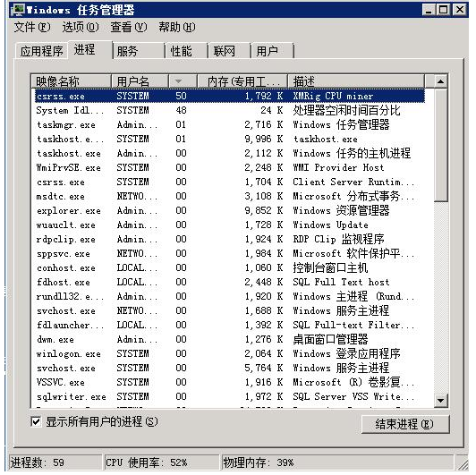Click the process list scrollbar thumb
The image size is (476, 475).
[440, 145]
